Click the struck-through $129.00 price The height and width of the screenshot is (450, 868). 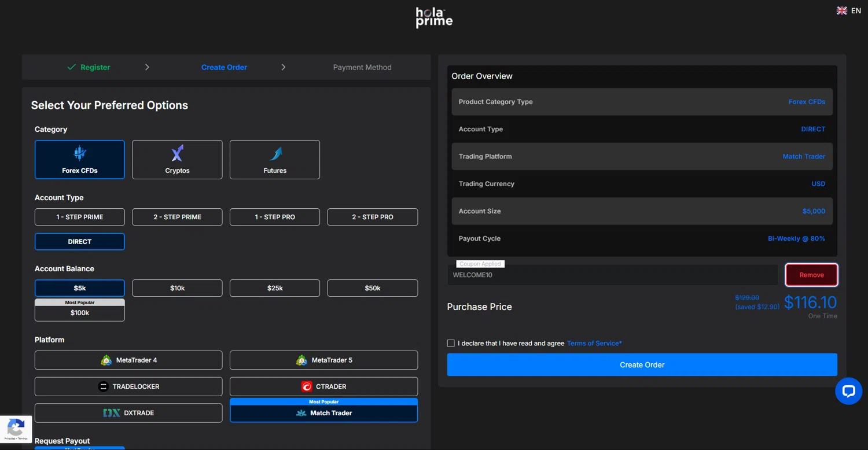(x=747, y=298)
